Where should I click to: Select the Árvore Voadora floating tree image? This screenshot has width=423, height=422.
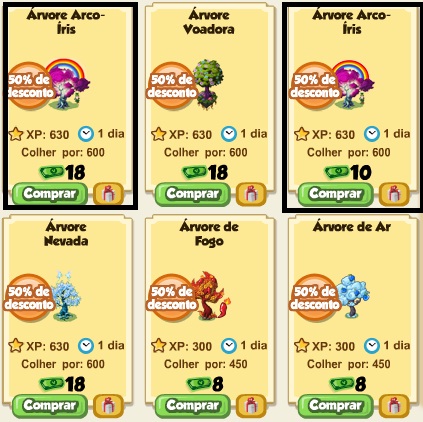click(208, 84)
